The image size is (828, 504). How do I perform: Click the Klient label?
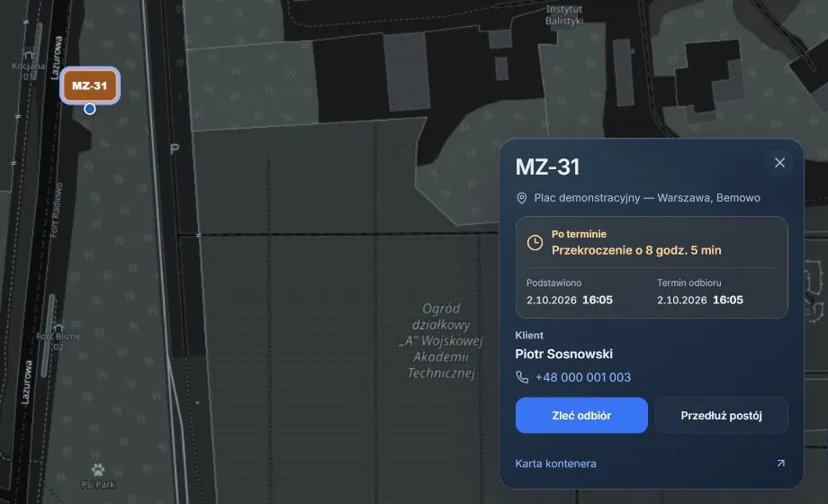click(529, 335)
